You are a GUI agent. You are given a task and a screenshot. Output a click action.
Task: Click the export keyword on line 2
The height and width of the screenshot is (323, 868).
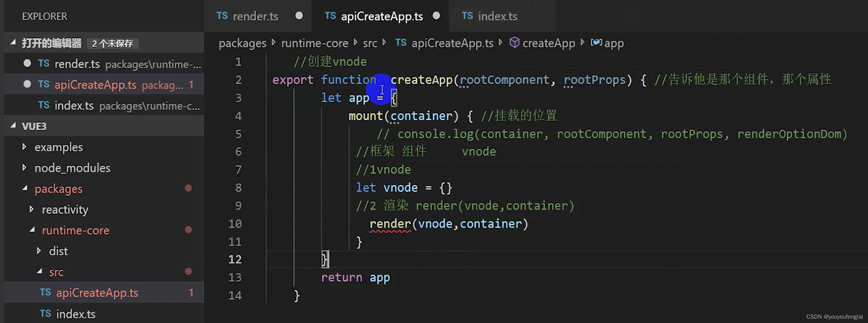(x=292, y=80)
